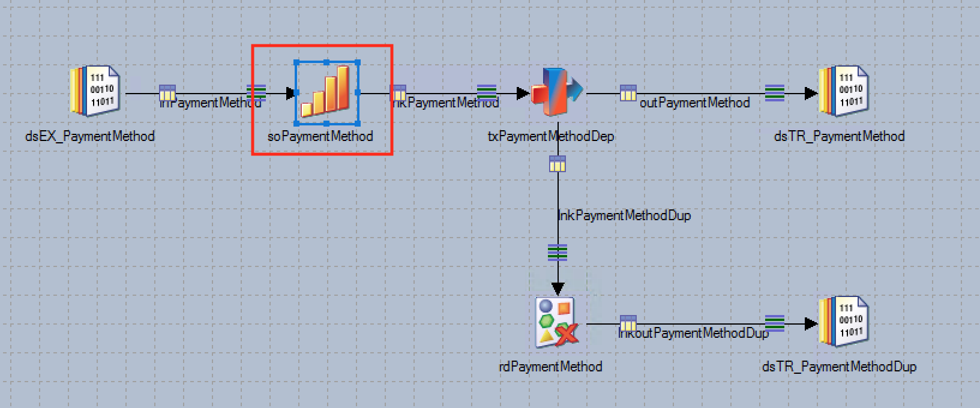Click the column marker on the outPaymentMethod link
The width and height of the screenshot is (980, 408).
click(x=628, y=92)
